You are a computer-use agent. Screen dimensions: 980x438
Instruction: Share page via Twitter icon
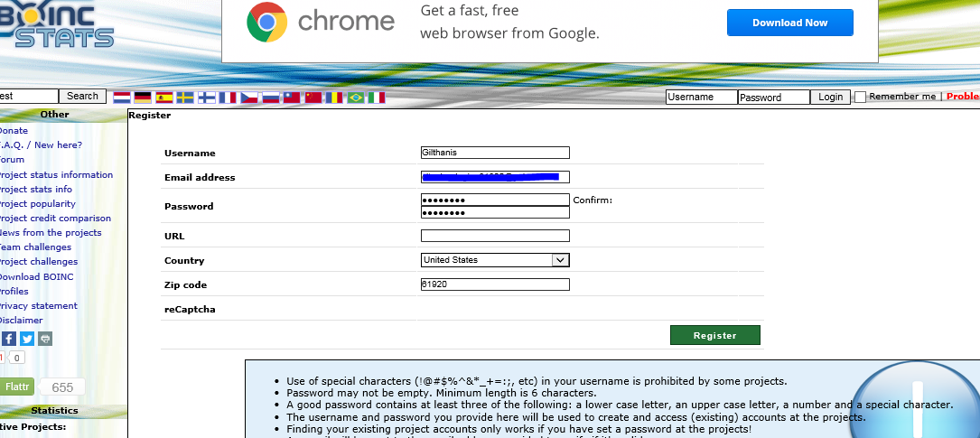pos(27,339)
